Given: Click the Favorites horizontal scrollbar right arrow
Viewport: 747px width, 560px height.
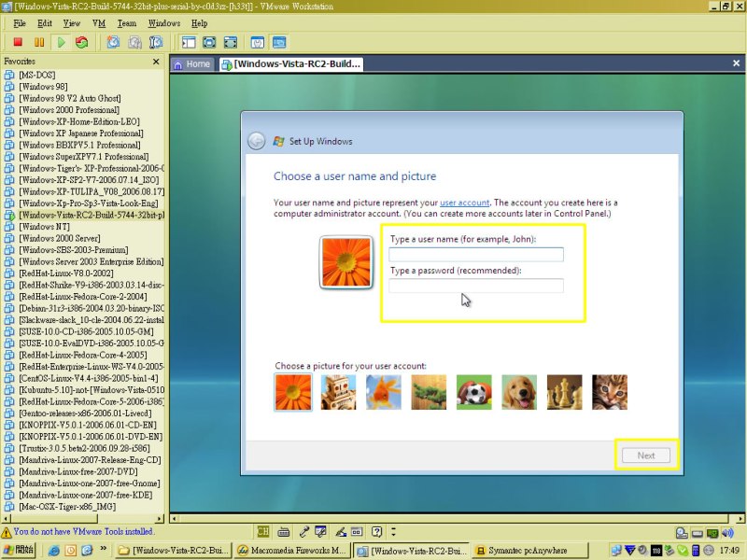Looking at the screenshot, I should [x=160, y=518].
